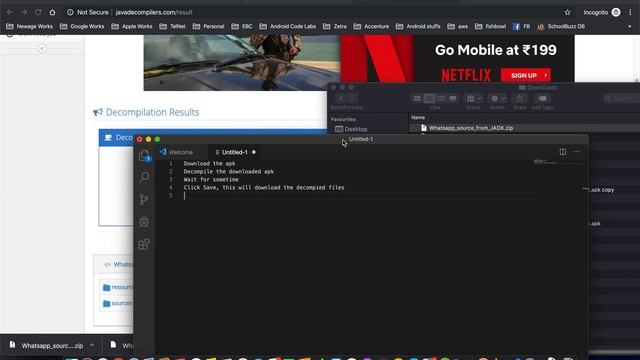Open Zetra bookmark folder
640x360 pixels.
pyautogui.click(x=335, y=26)
